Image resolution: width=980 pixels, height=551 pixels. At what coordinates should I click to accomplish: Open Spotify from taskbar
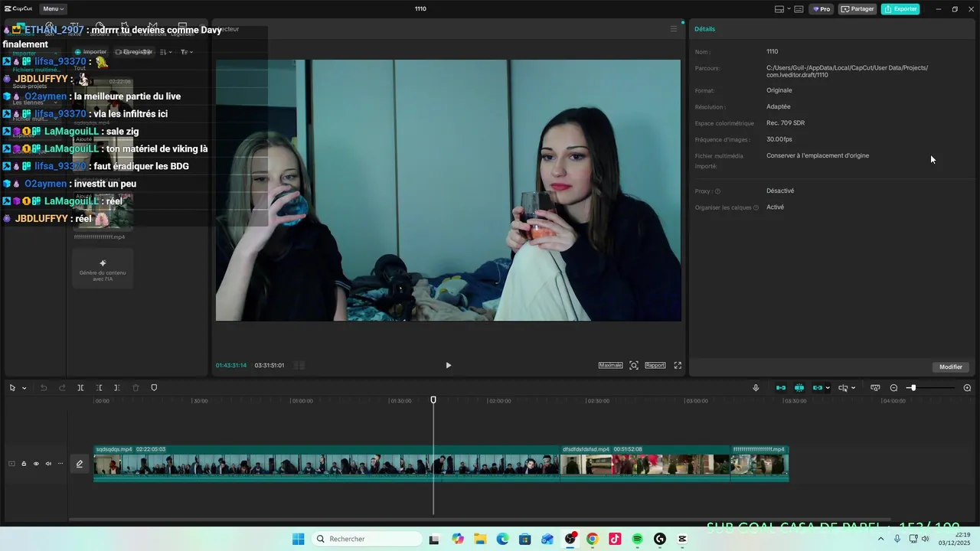(637, 539)
